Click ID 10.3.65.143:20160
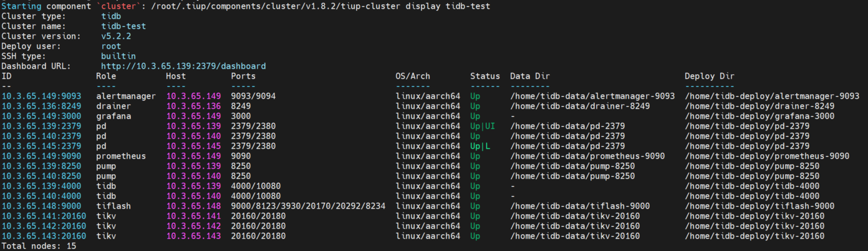 point(44,236)
